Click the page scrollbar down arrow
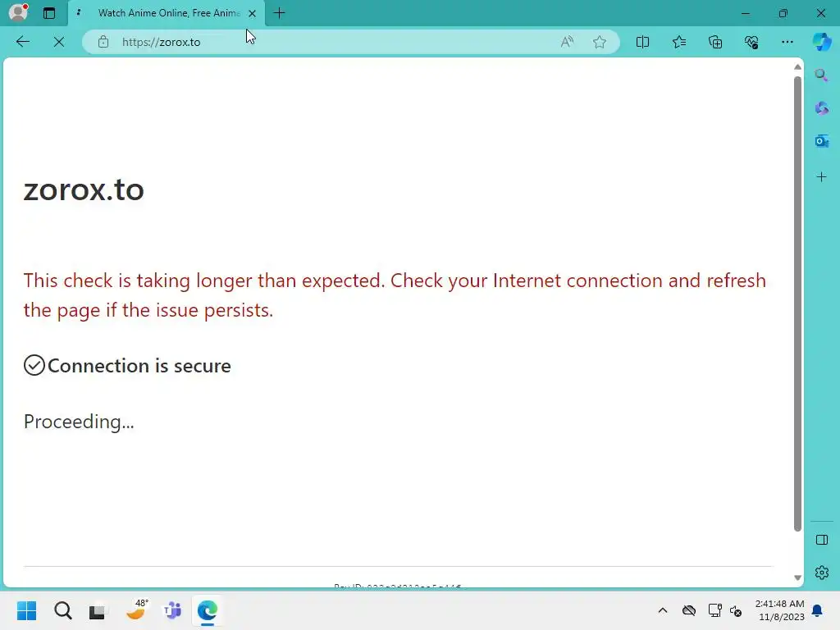 tap(797, 577)
